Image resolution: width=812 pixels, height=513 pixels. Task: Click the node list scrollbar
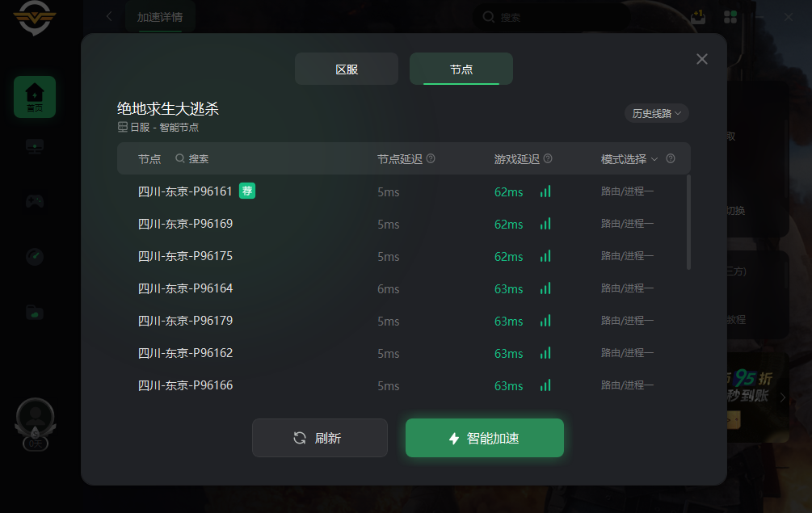pyautogui.click(x=688, y=222)
